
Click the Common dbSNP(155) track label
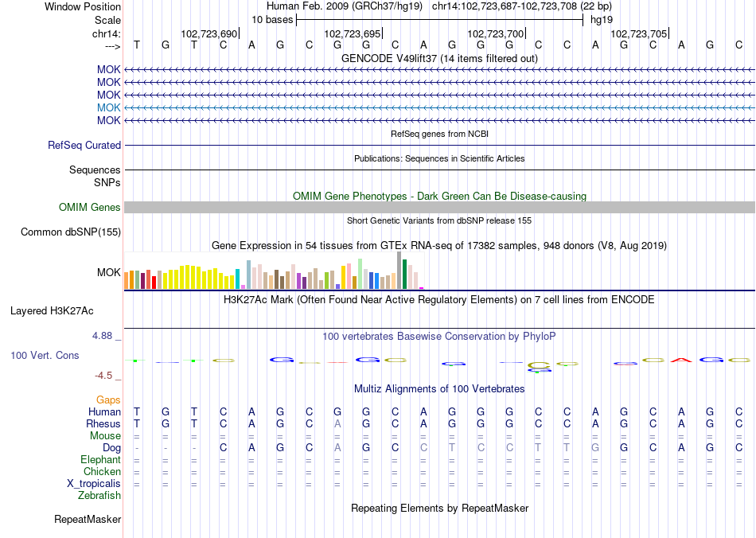70,232
